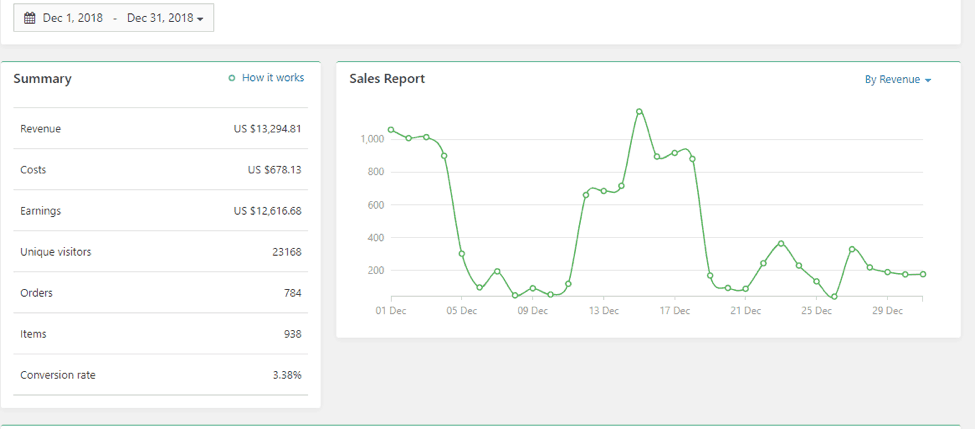Click the Costs value US $678.13
This screenshot has height=429, width=975.
pyautogui.click(x=274, y=170)
